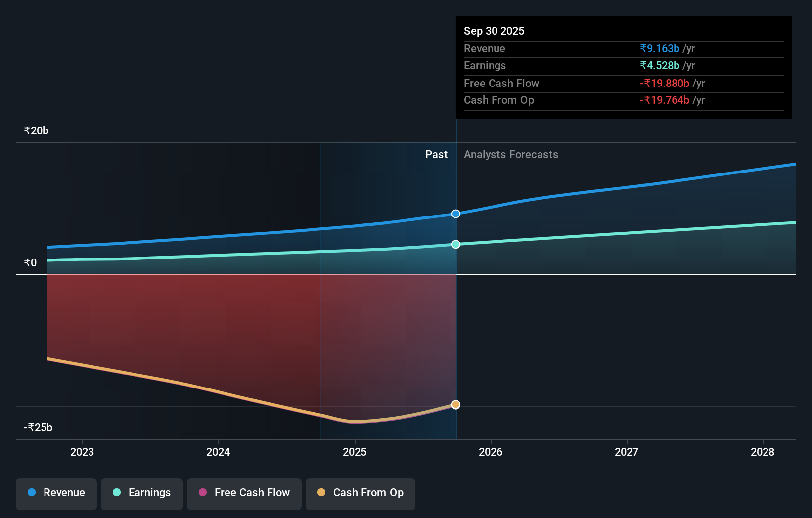
Task: Select the Cash From Op marker near -₹20b
Action: click(455, 404)
